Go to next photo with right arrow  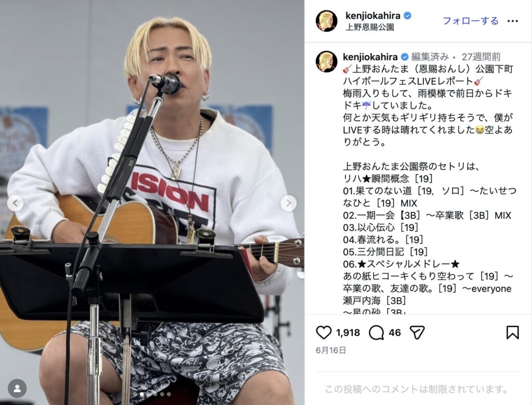288,203
